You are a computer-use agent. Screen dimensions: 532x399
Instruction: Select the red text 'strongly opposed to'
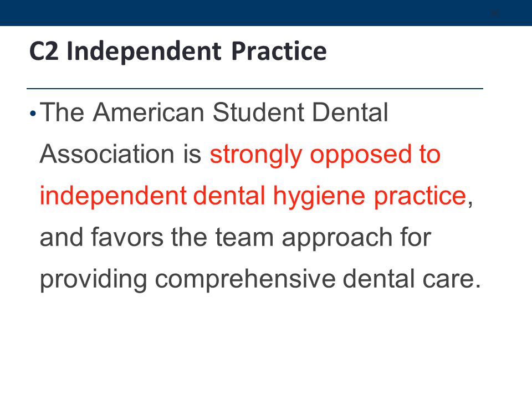click(x=325, y=155)
